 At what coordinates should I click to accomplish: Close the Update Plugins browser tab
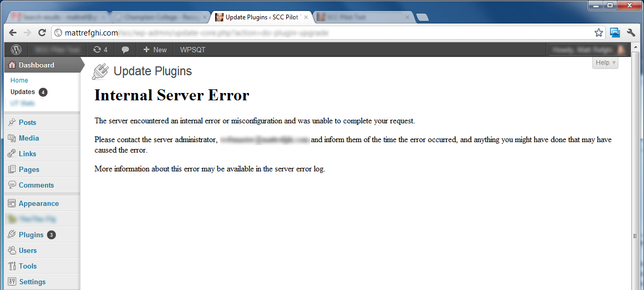coord(306,17)
